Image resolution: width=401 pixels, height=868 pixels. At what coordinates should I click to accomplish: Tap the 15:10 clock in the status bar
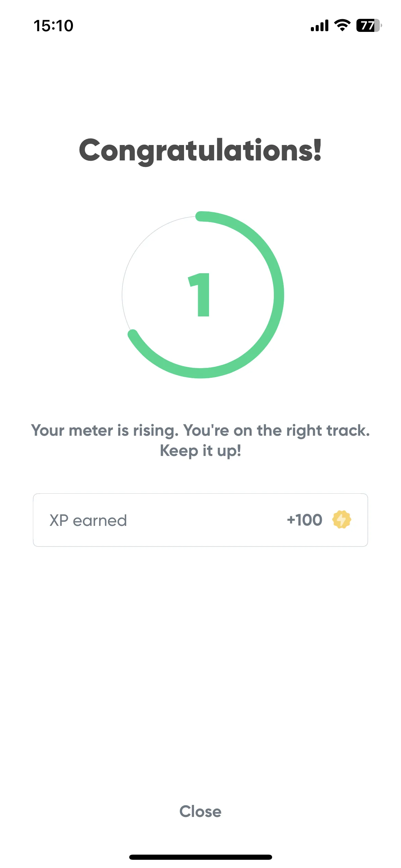pos(53,26)
